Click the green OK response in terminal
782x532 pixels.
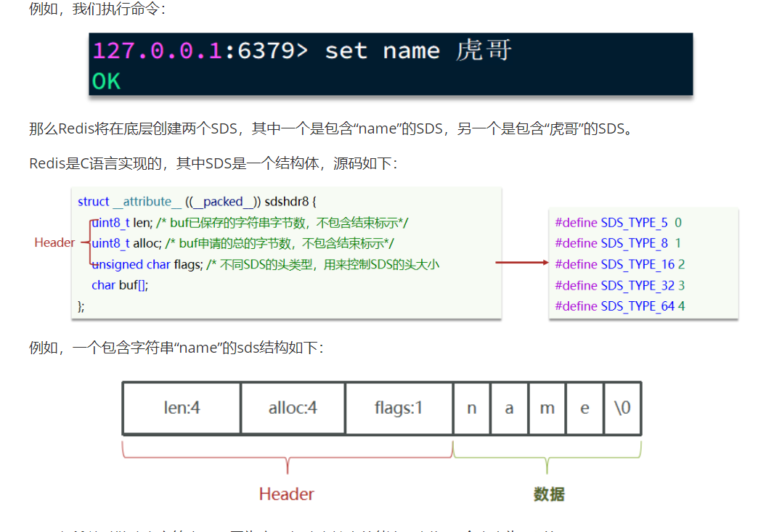(x=106, y=81)
